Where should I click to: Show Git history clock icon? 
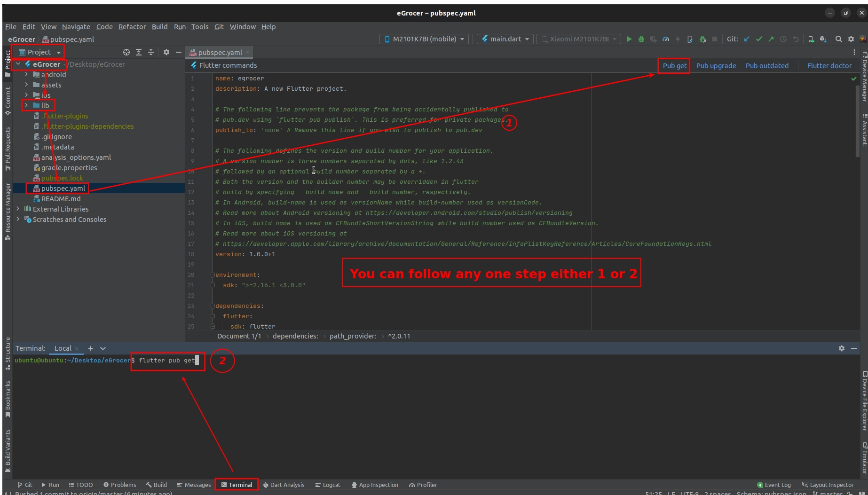tap(783, 39)
